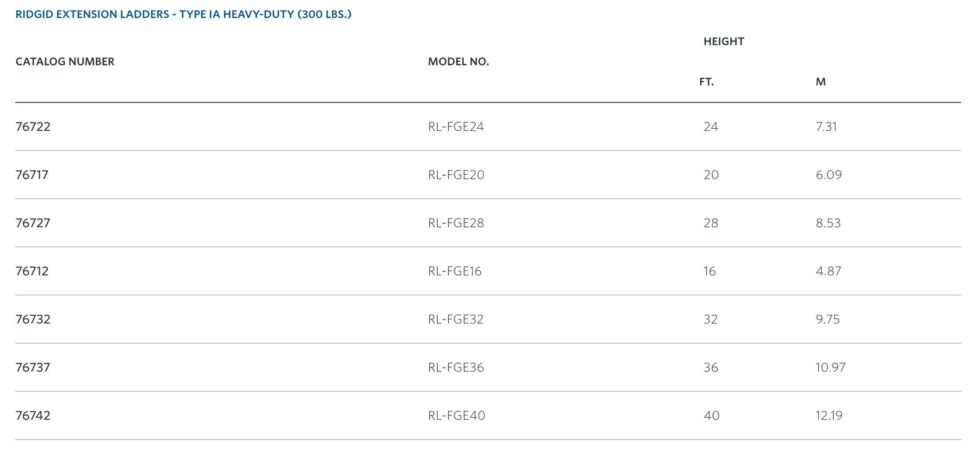Screen dimensions: 980x464
Task: Select catalog number 76722
Action: tap(33, 127)
